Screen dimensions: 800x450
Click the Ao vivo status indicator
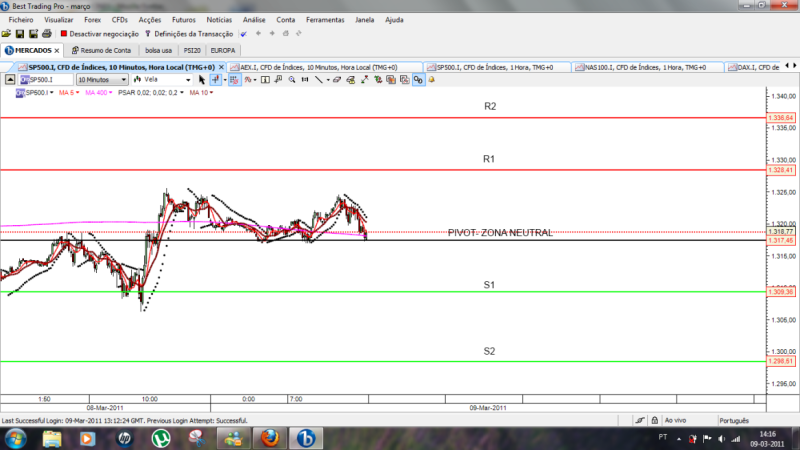point(676,420)
